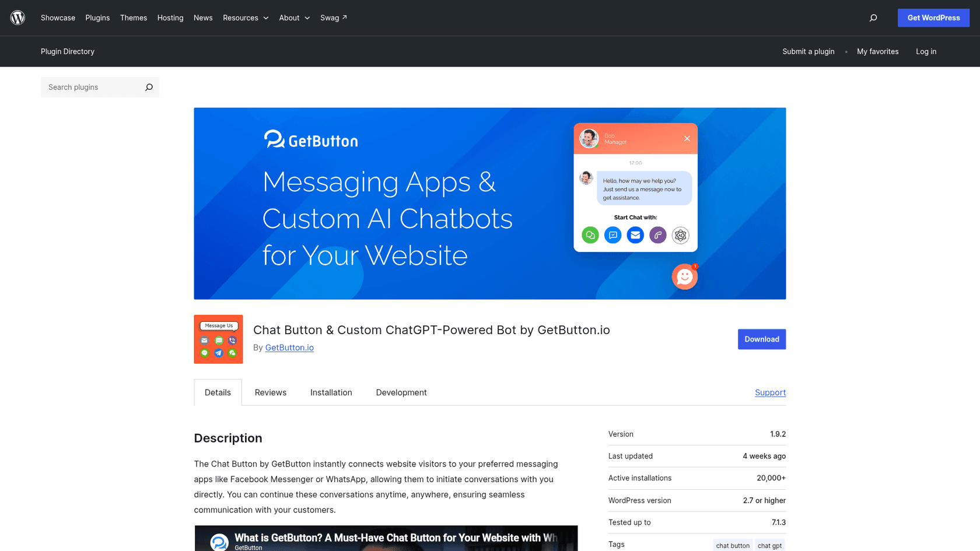
Task: Open the Plugin Directory link
Action: tap(68, 51)
